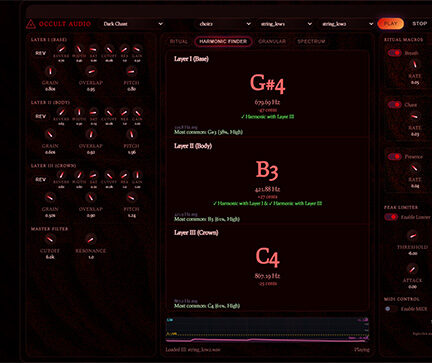Image resolution: width=432 pixels, height=363 pixels.
Task: Click the B3 detected note
Action: point(267,170)
